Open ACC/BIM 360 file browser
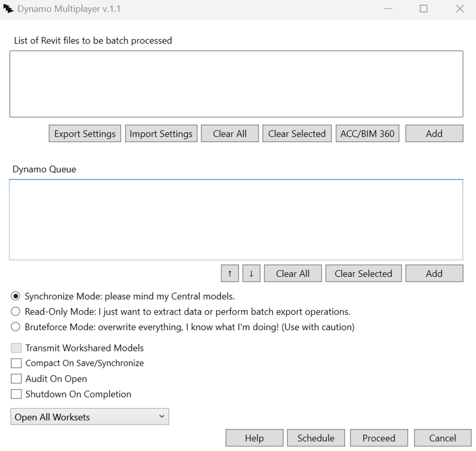The width and height of the screenshot is (476, 451). coord(367,134)
